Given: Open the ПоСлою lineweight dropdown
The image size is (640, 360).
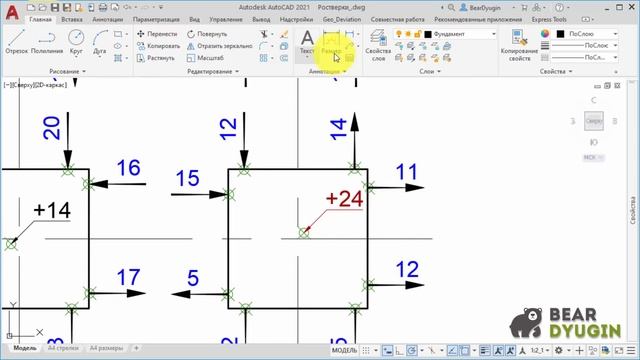Looking at the screenshot, I should 615,45.
